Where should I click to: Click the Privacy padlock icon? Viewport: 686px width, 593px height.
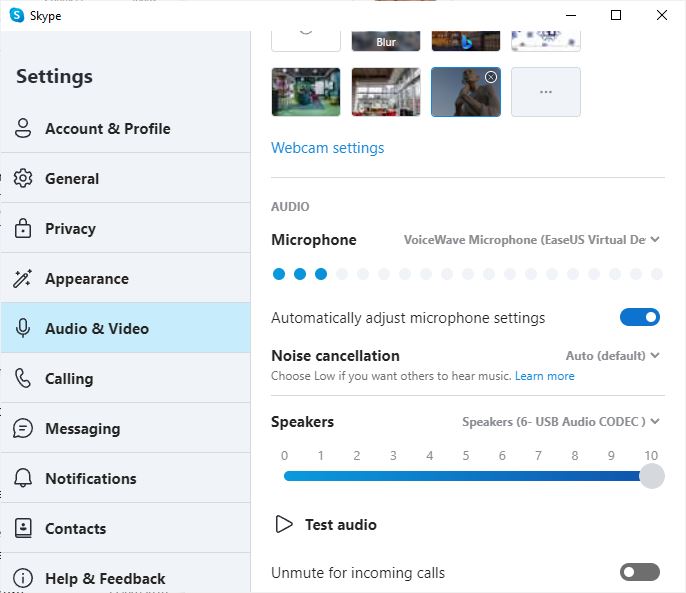tap(23, 228)
